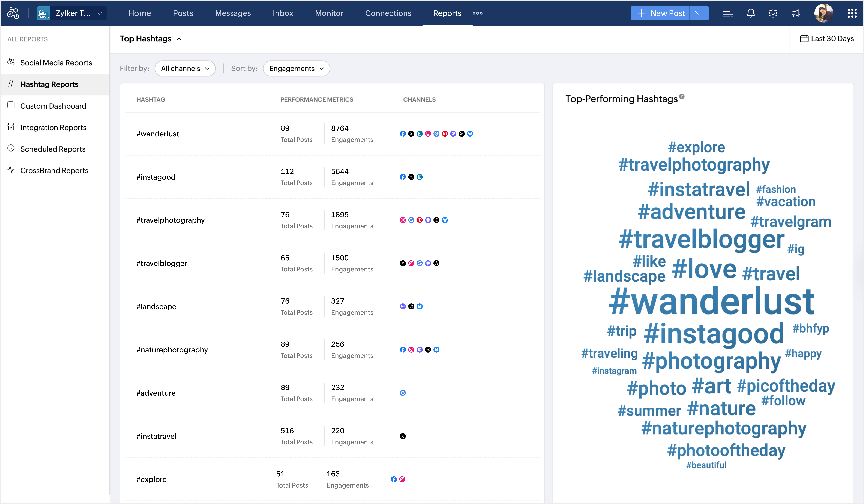This screenshot has width=864, height=504.
Task: Click #wanderlust in the word cloud
Action: pos(711,301)
